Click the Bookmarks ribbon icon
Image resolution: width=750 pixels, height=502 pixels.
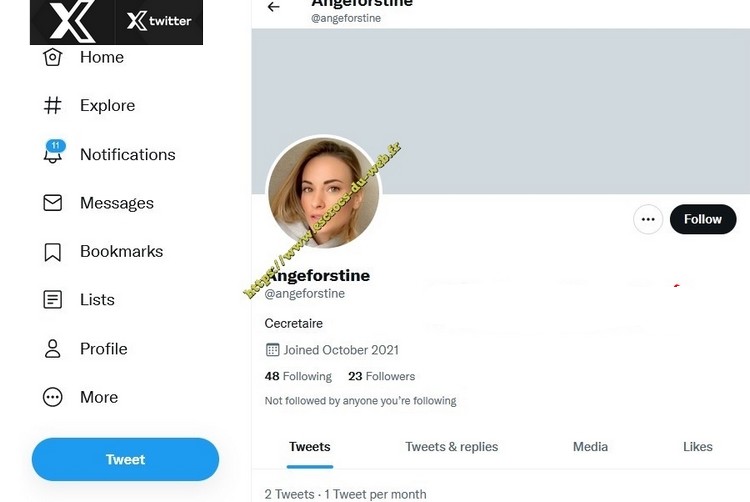(53, 252)
